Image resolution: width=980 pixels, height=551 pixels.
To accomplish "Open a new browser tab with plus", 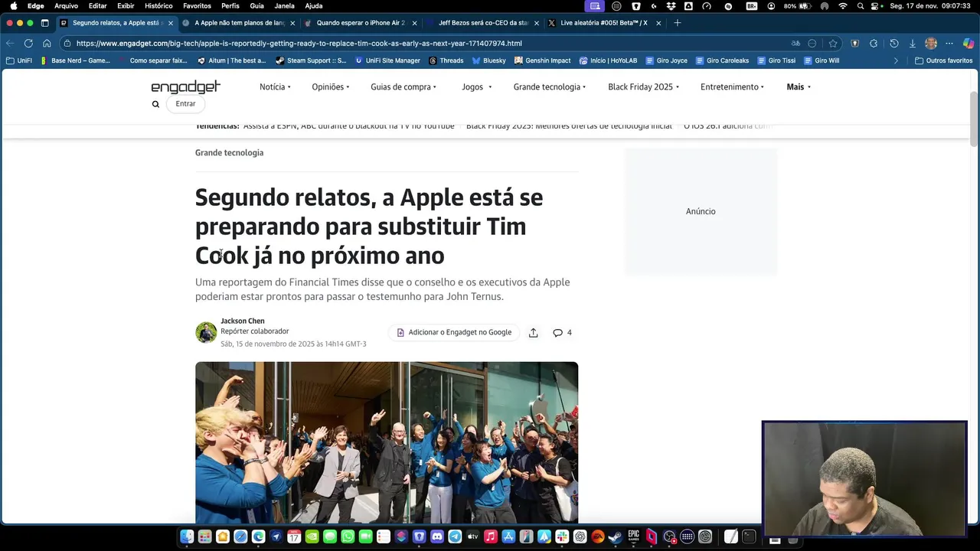I will 677,23.
